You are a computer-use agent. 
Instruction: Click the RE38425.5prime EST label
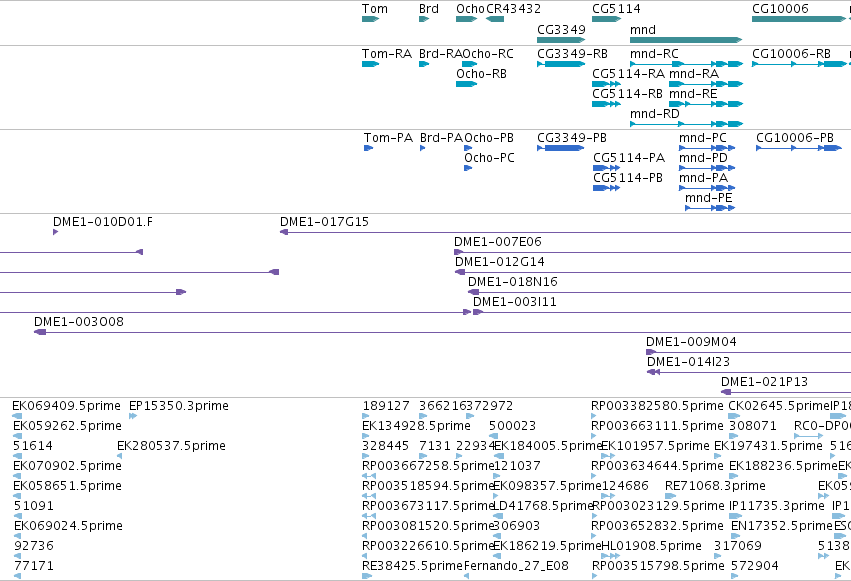[x=412, y=566]
